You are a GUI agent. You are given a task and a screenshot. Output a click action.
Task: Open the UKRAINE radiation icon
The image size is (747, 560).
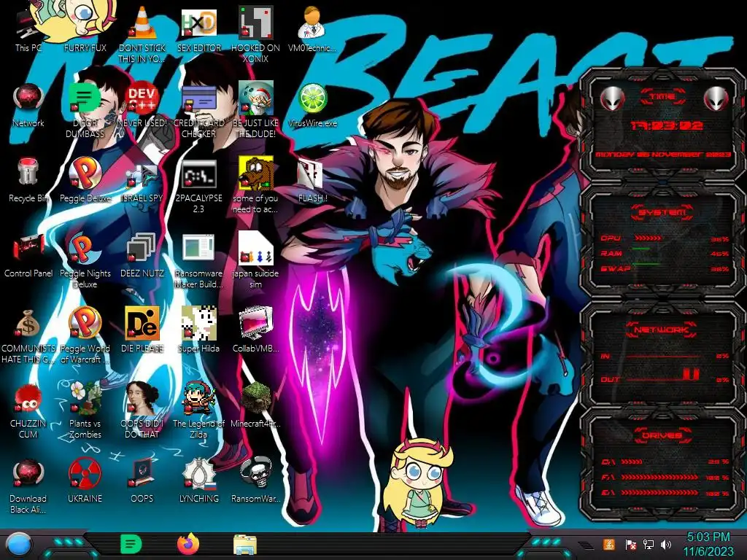point(85,481)
